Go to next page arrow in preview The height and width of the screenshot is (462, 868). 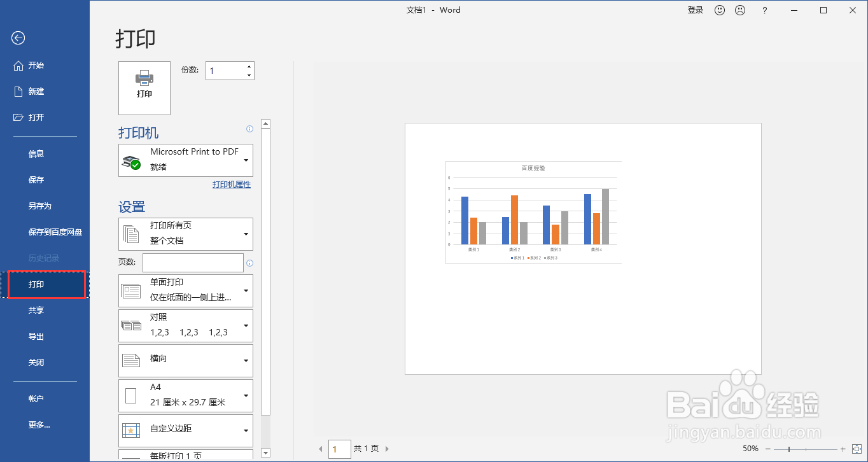pyautogui.click(x=388, y=449)
